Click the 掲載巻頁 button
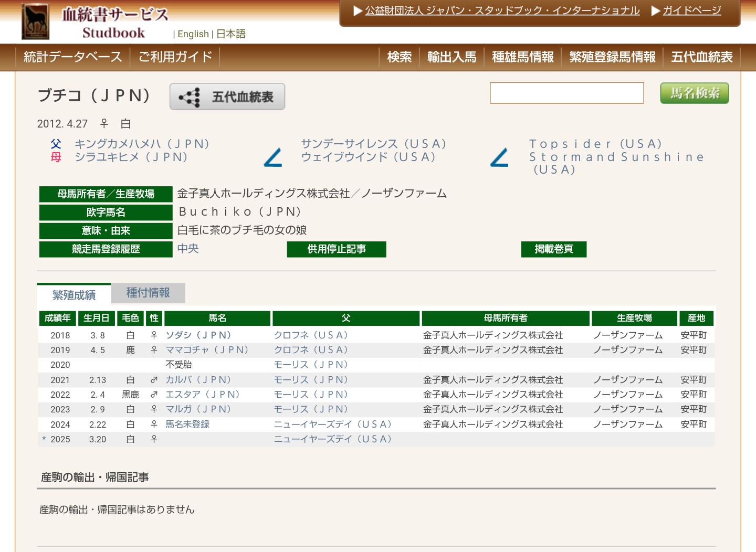756x552 pixels. coord(553,249)
